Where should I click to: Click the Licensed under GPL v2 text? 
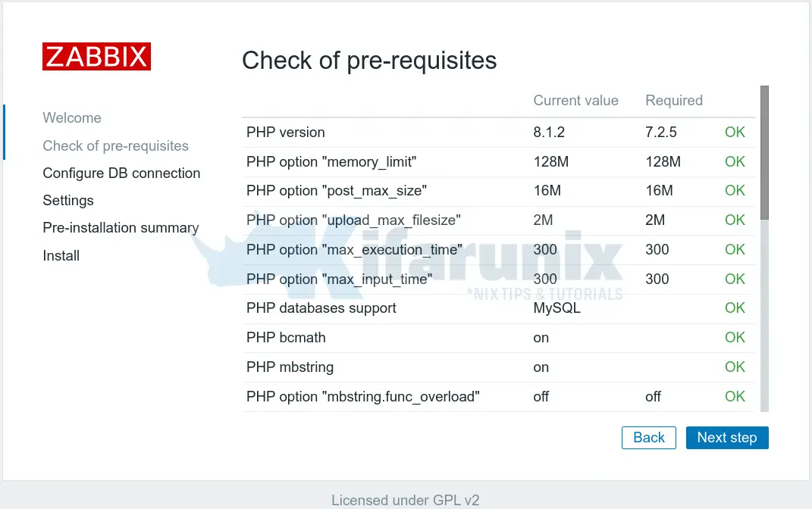click(x=406, y=500)
